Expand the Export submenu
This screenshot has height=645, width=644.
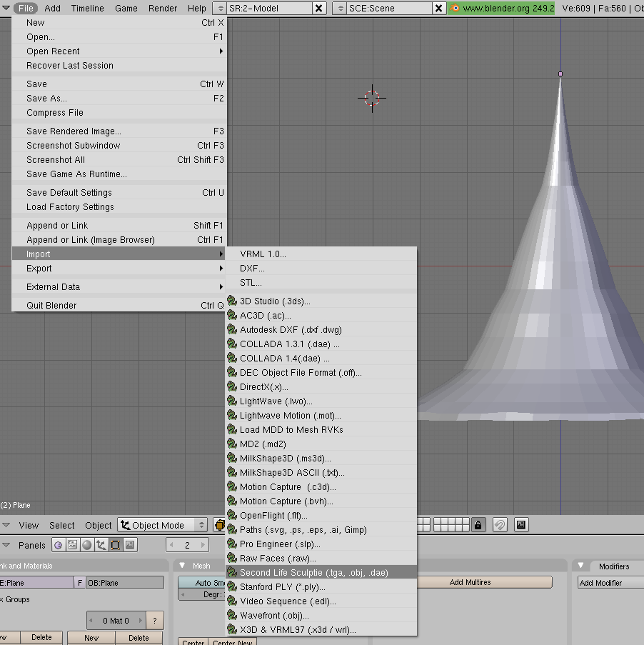pos(119,268)
